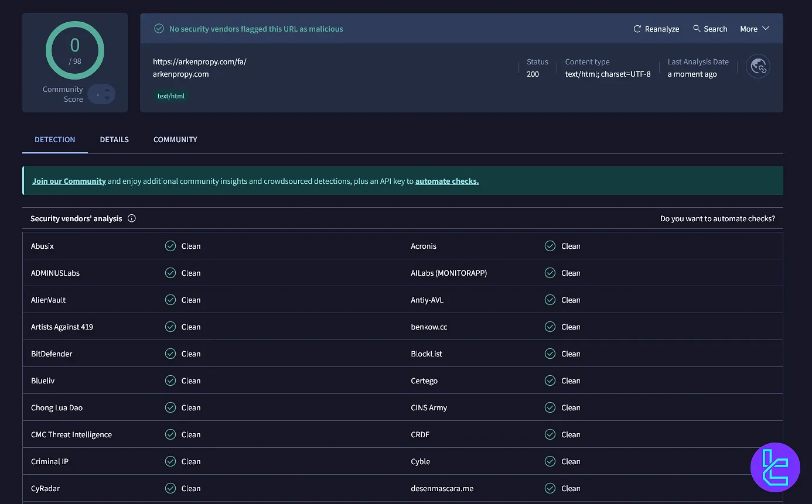This screenshot has width=812, height=504.
Task: Click the Join our Community link
Action: pyautogui.click(x=69, y=181)
